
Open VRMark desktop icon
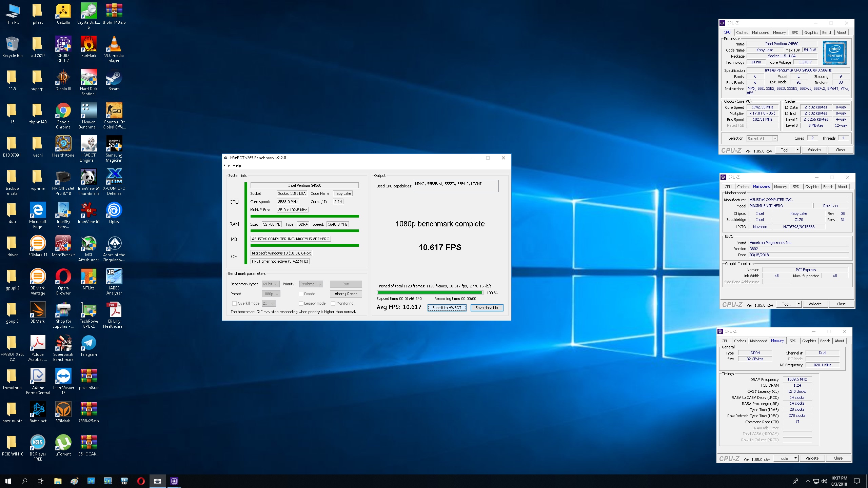click(x=63, y=412)
